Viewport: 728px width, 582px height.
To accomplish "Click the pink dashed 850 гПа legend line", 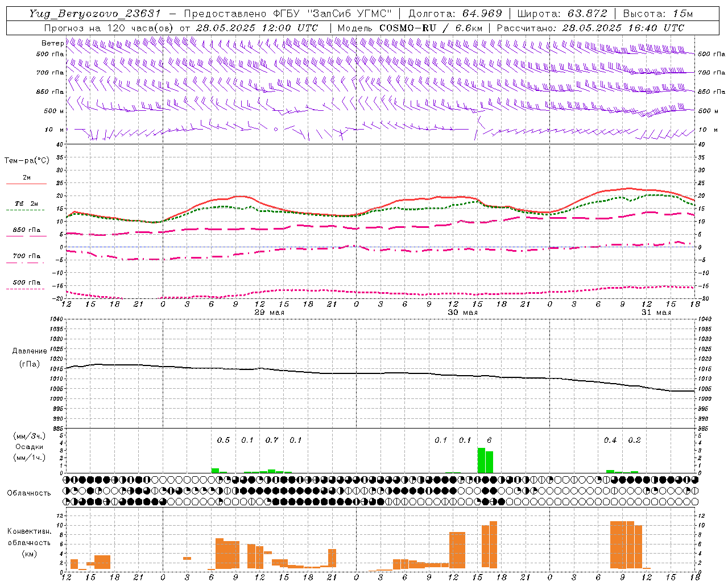I will coord(26,236).
